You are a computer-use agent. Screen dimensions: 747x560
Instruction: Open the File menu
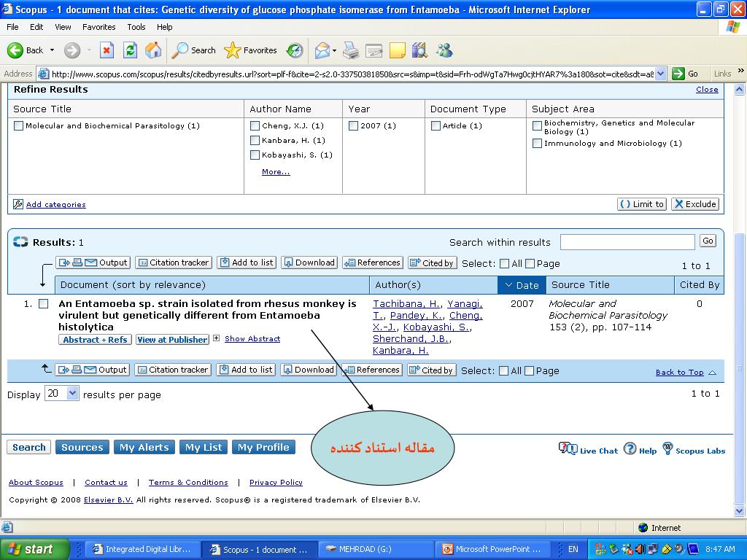(12, 27)
